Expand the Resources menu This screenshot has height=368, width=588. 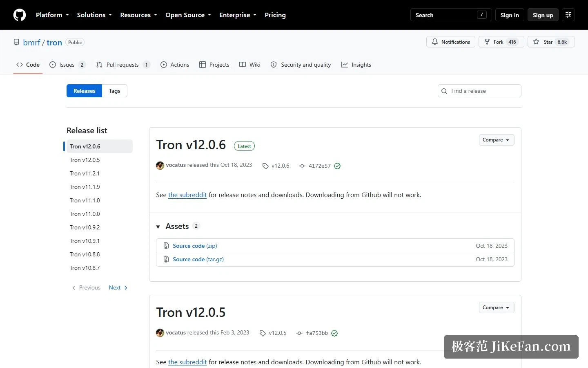[x=138, y=15]
